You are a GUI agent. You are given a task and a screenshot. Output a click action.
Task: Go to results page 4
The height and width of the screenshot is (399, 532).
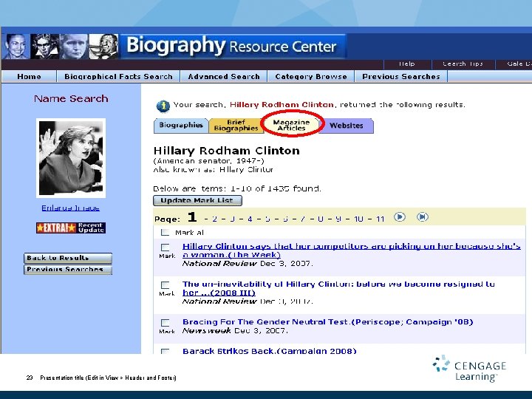click(250, 219)
